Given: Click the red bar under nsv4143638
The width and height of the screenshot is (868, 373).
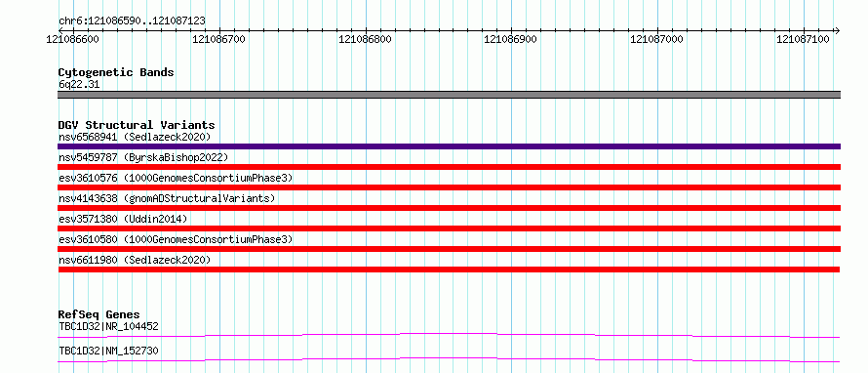Looking at the screenshot, I should point(449,208).
